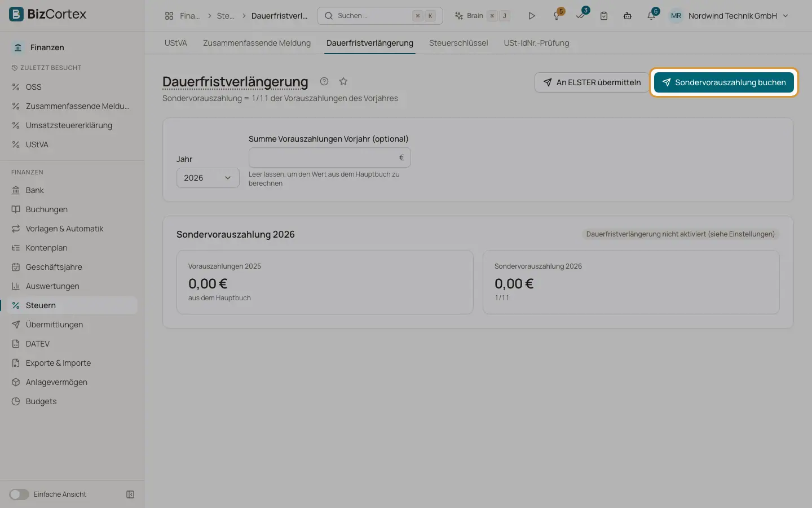Click the Dauerfristverlängerung nicht aktiviert badge

680,234
